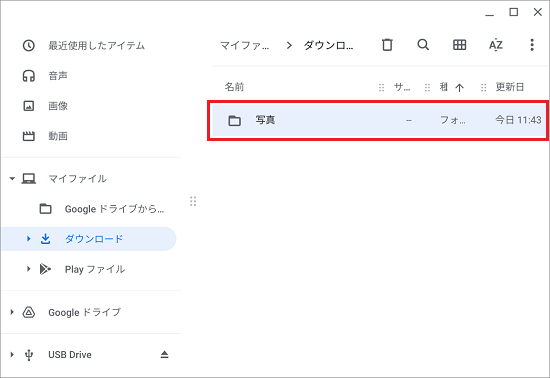Click フォ… type cell of 写真
The height and width of the screenshot is (378, 550).
point(452,120)
